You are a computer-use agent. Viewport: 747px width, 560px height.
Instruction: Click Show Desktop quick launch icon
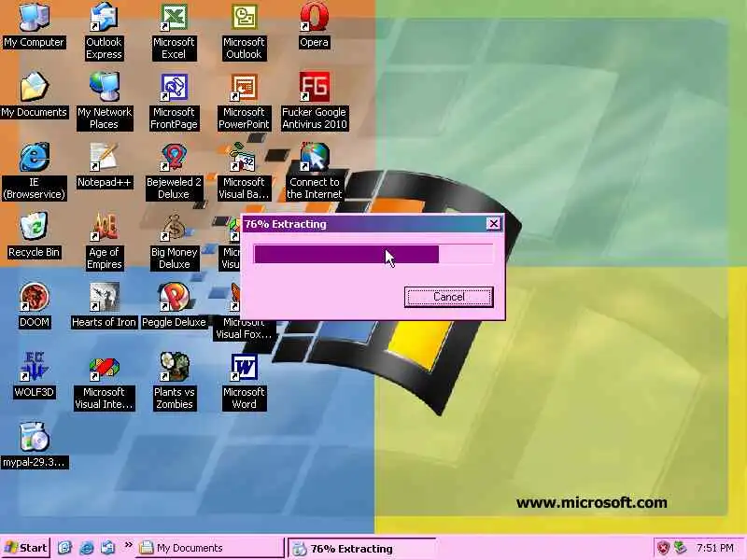click(64, 548)
